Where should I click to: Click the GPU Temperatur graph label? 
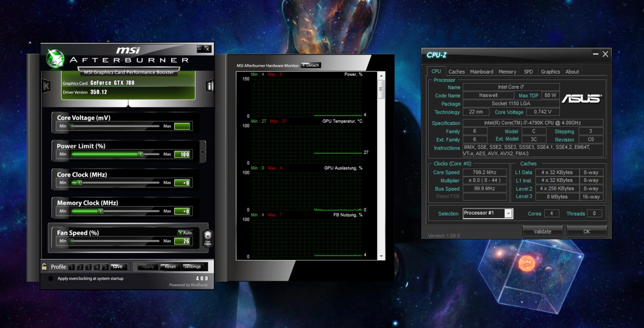pos(342,121)
